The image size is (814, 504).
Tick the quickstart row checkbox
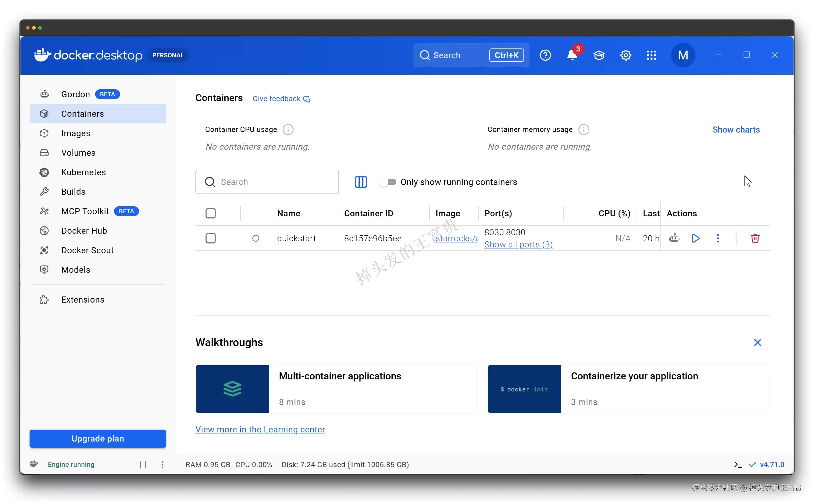[x=210, y=238]
